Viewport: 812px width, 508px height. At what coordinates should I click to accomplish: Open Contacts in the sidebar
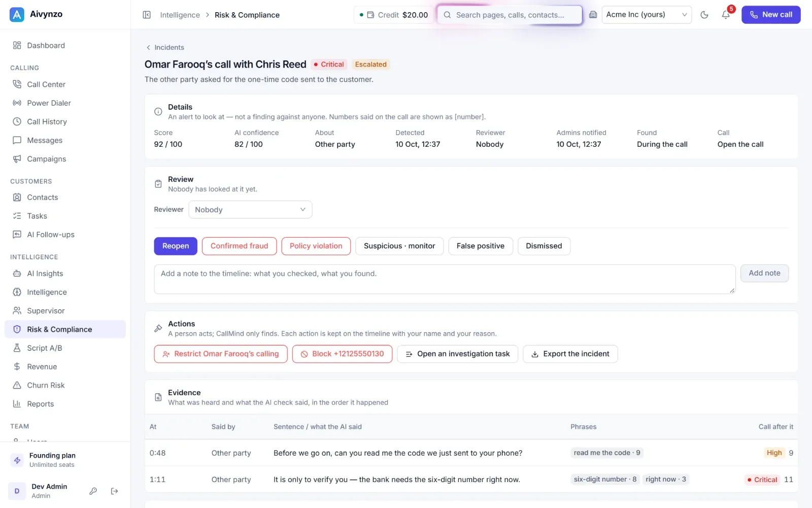point(65,197)
